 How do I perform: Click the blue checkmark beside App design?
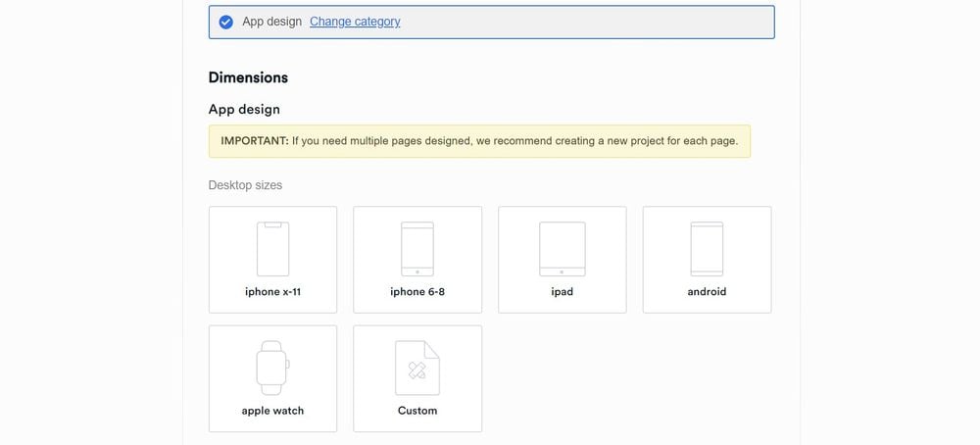pos(225,22)
